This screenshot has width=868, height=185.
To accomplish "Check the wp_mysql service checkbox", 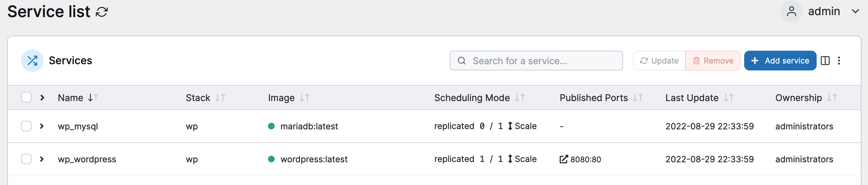I will [26, 126].
